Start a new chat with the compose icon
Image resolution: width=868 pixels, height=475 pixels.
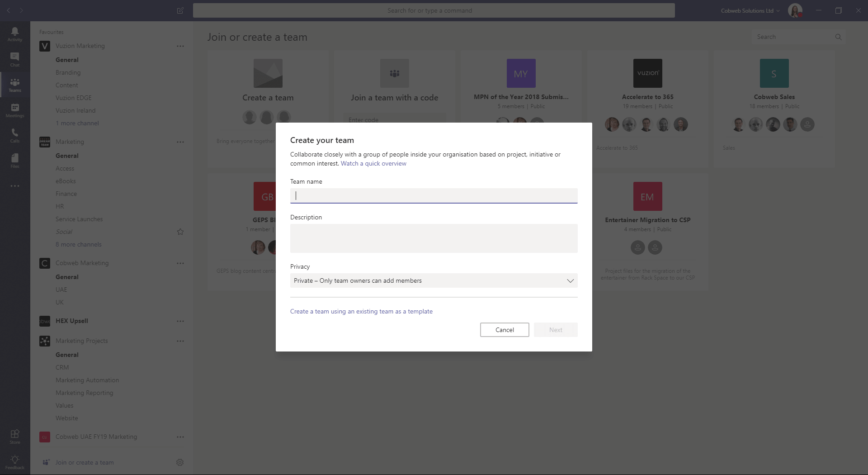coord(180,10)
